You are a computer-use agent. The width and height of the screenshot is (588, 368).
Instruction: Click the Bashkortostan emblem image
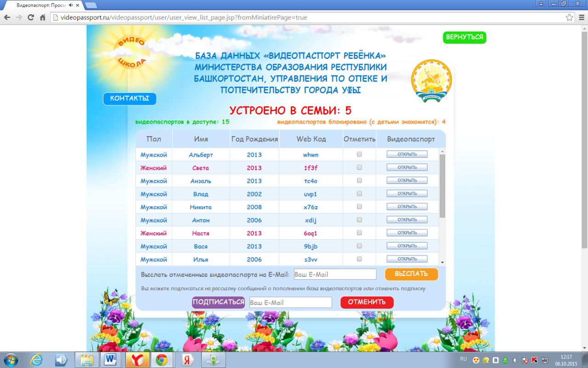click(431, 80)
